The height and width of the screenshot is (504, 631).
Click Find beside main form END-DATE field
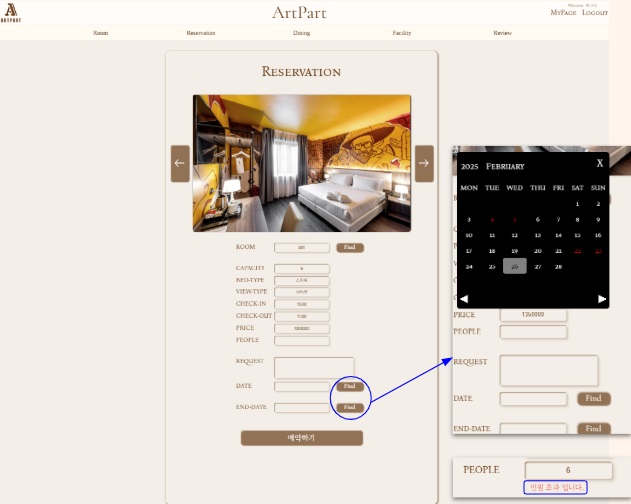click(x=350, y=407)
